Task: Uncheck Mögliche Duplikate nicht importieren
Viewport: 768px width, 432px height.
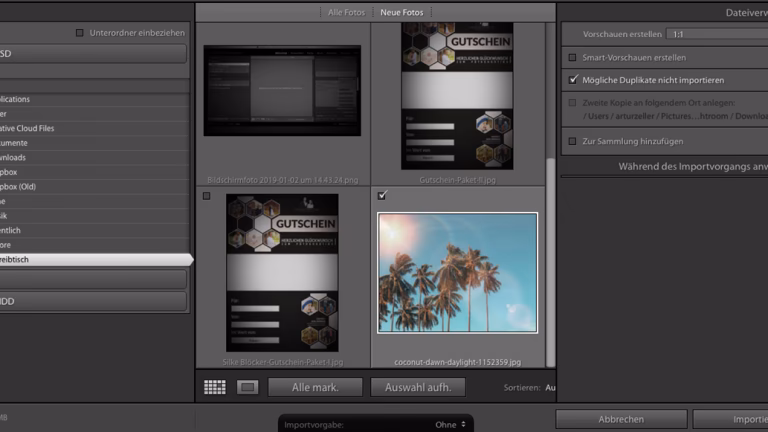Action: tap(573, 79)
